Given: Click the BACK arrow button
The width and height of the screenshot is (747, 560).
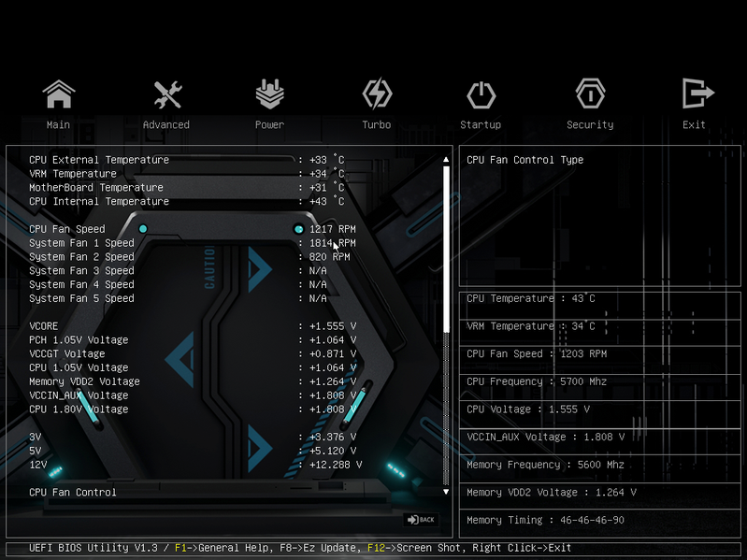Looking at the screenshot, I should point(421,520).
